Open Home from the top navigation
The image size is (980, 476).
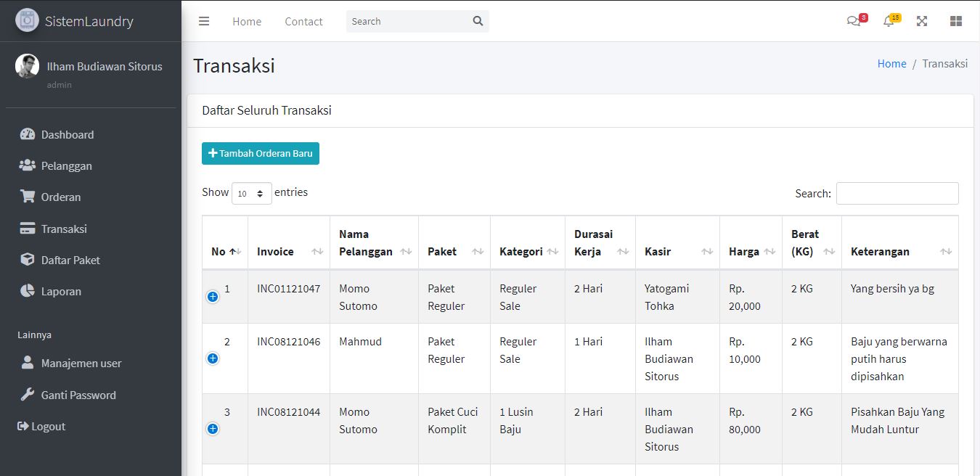[247, 22]
